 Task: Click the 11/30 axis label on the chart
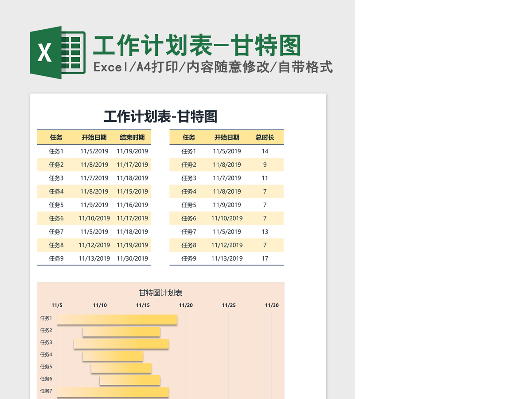point(272,305)
